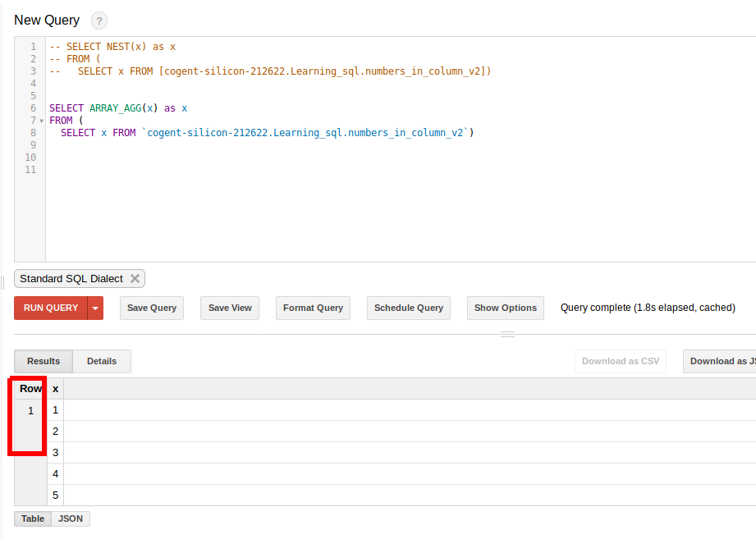
Task: Create a view with Save View
Action: 229,308
